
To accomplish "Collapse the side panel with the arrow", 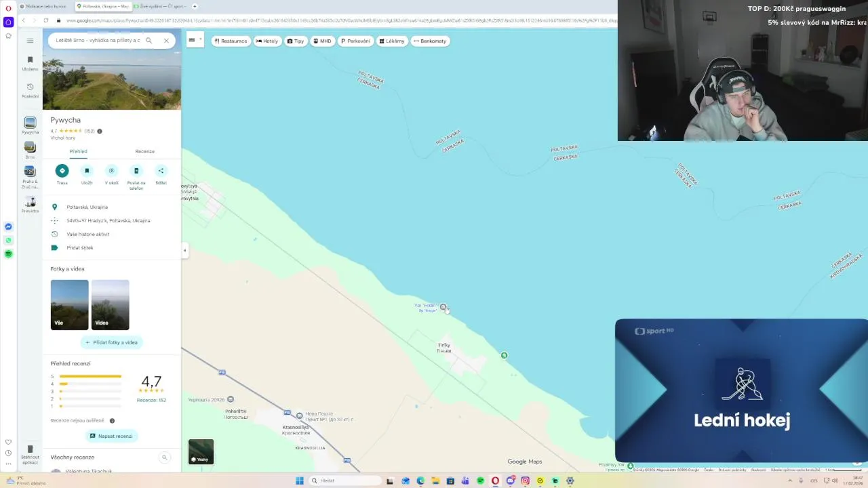I will tap(184, 251).
